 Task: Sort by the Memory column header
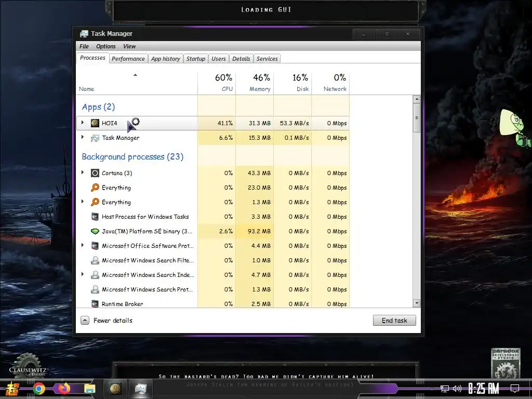[255, 83]
